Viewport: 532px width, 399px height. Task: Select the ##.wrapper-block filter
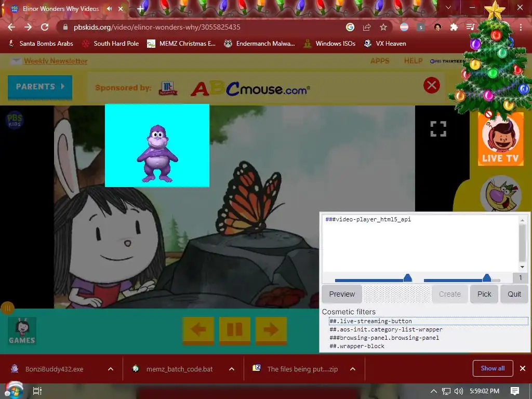429,346
